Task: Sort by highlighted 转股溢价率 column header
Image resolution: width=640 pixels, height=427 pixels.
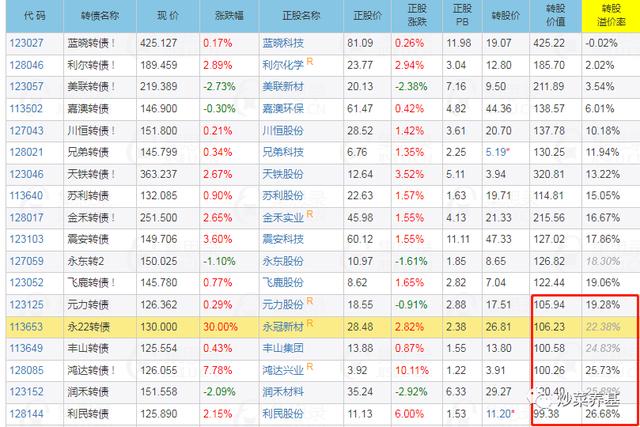Action: [x=611, y=16]
